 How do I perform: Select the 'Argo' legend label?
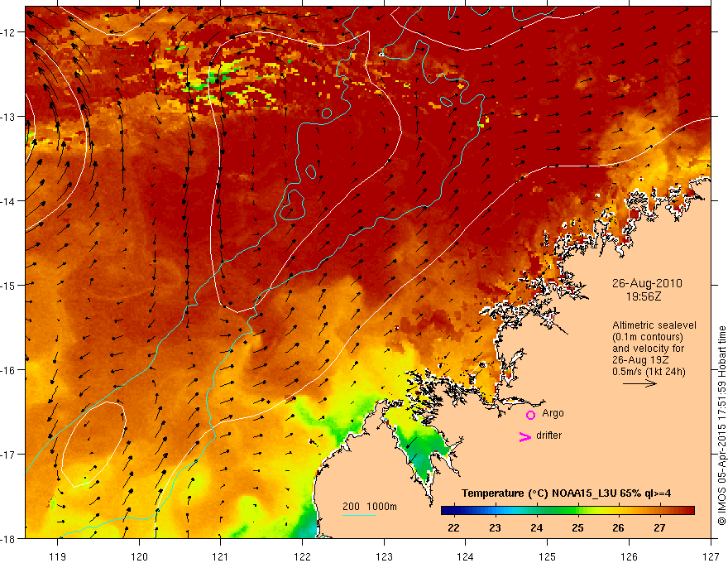553,413
